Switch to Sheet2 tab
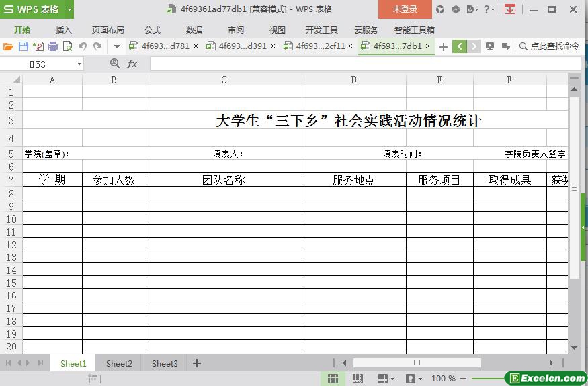The height and width of the screenshot is (386, 588). [x=119, y=363]
